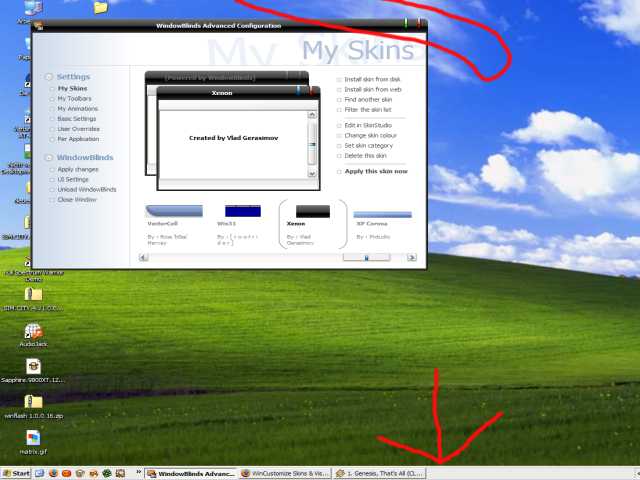Click the fourth quick launch icon
640x480 pixels.
click(80, 473)
